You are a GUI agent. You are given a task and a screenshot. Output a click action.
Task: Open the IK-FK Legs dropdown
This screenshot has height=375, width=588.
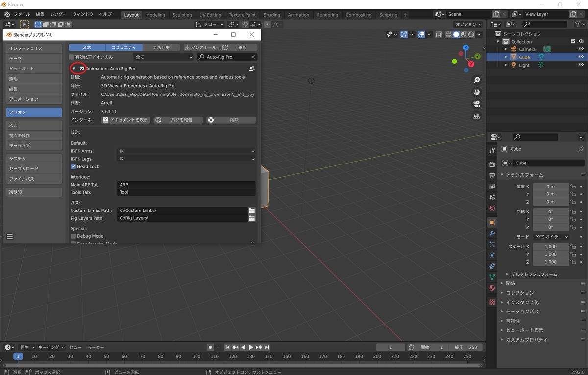coord(187,159)
